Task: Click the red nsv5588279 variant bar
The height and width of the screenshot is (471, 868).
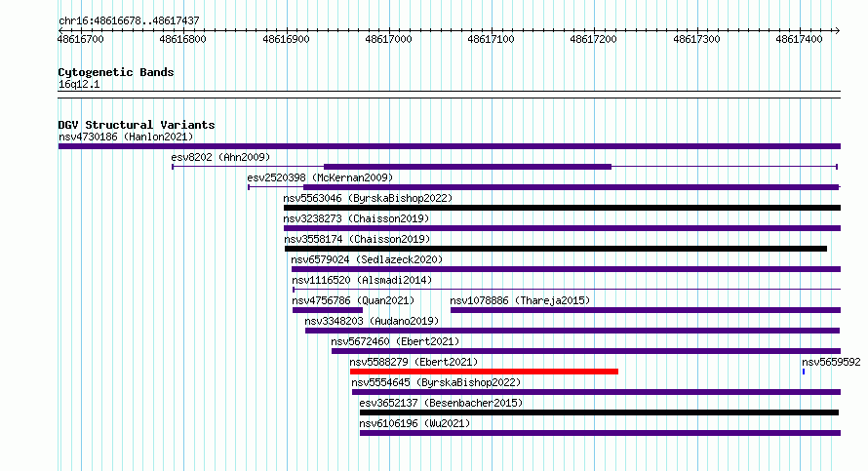Action: click(485, 372)
